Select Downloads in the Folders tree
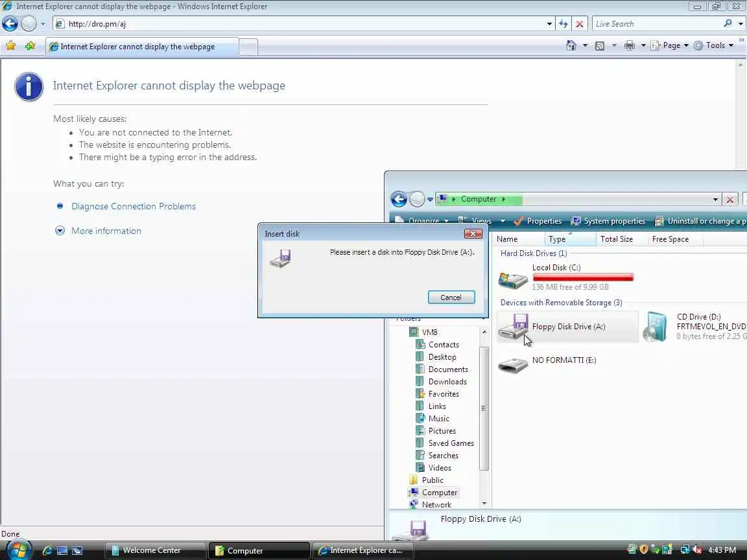This screenshot has width=747, height=560. 441,382
